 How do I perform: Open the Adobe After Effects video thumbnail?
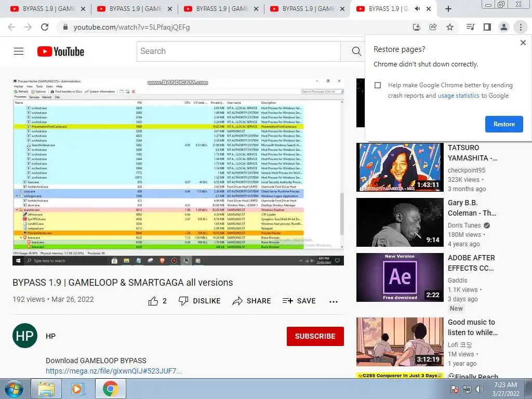tap(400, 277)
